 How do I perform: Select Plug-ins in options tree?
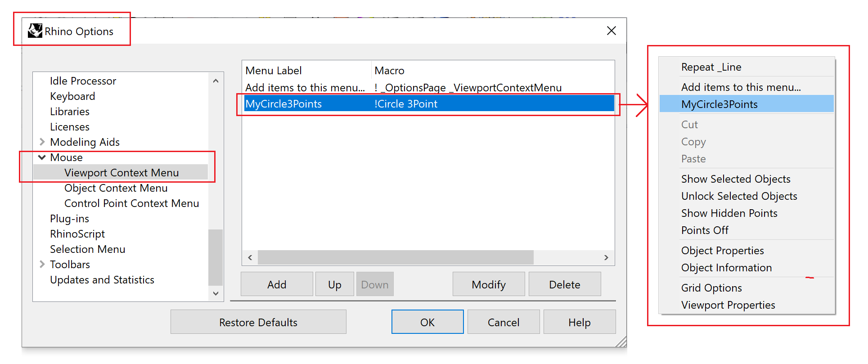pyautogui.click(x=70, y=219)
